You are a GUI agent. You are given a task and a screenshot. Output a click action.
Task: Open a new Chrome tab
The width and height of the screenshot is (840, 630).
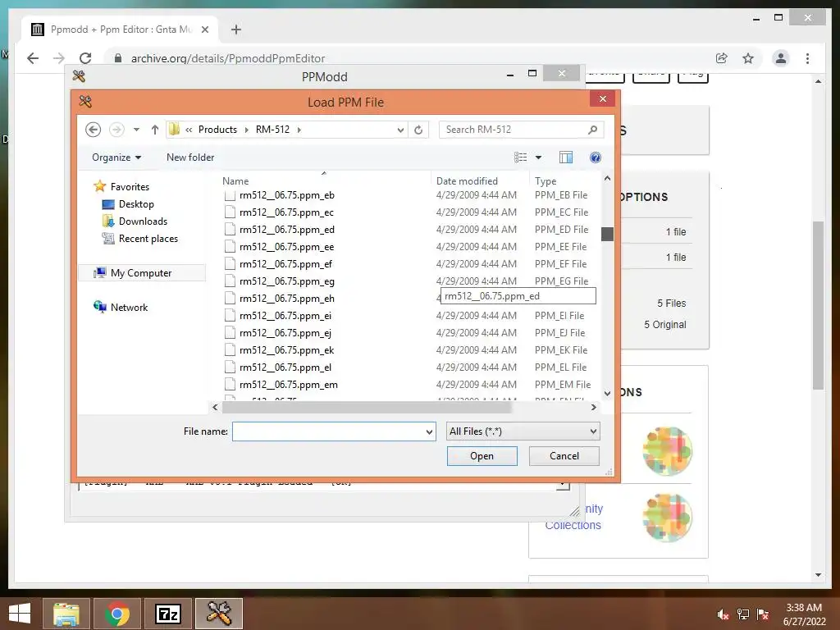(x=236, y=30)
